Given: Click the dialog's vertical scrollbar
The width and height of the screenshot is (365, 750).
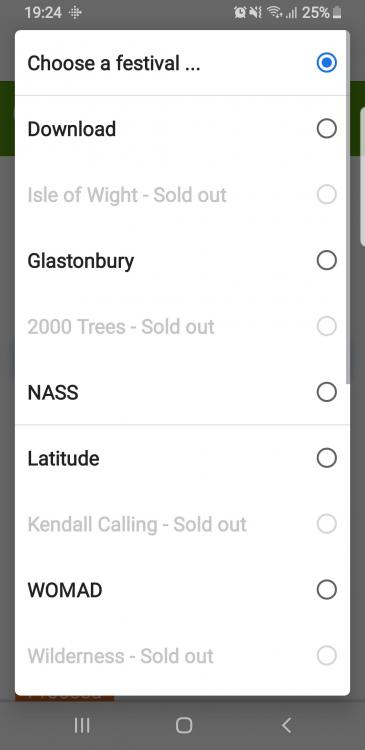Looking at the screenshot, I should pos(348,206).
